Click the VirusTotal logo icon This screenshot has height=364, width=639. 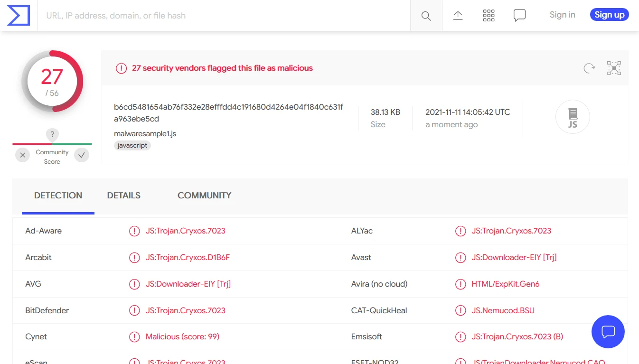coord(19,16)
